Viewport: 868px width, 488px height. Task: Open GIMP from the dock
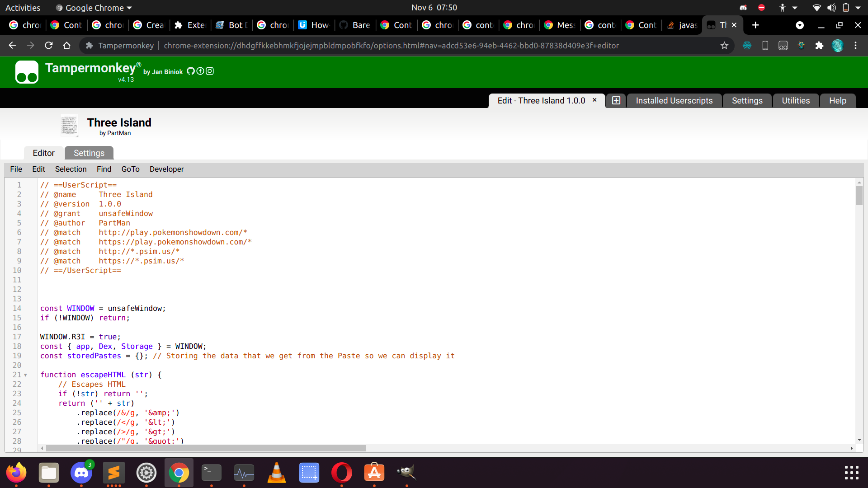pyautogui.click(x=407, y=473)
